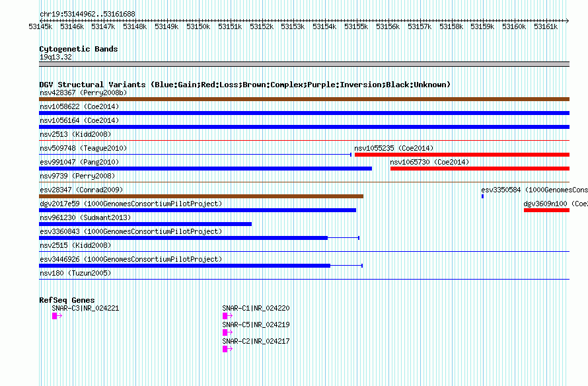Select the nsv1055235 red loss bar
The image size is (588, 386).
coord(462,155)
